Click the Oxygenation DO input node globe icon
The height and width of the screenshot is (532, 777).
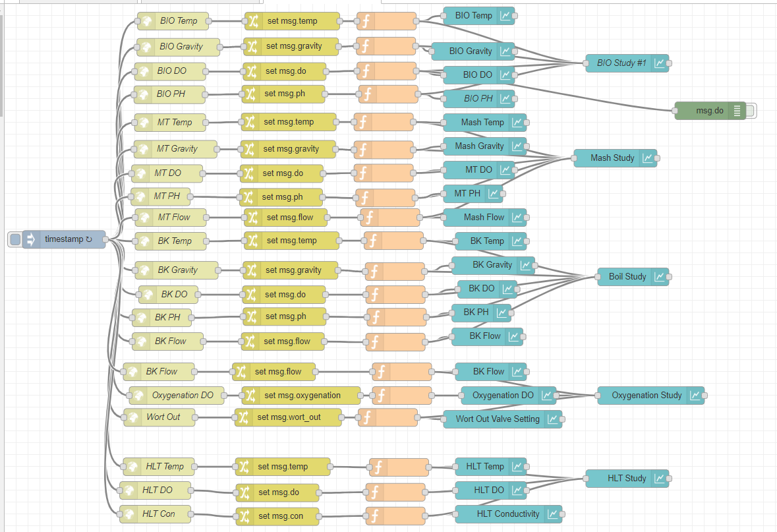[x=138, y=395]
